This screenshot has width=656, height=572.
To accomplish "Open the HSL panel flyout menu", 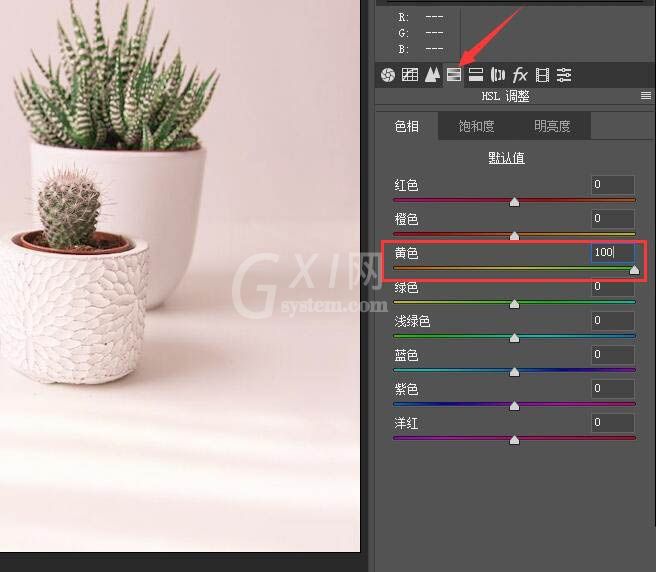I will (646, 96).
